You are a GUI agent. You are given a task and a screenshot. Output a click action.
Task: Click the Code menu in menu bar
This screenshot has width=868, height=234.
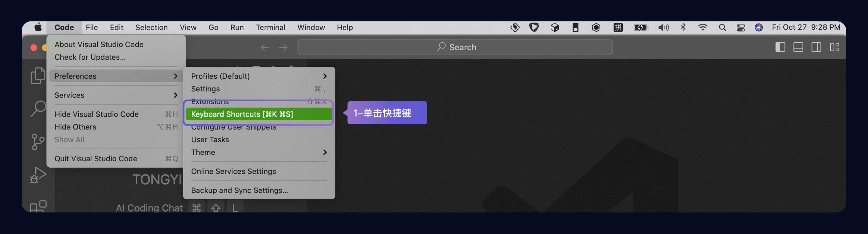64,27
